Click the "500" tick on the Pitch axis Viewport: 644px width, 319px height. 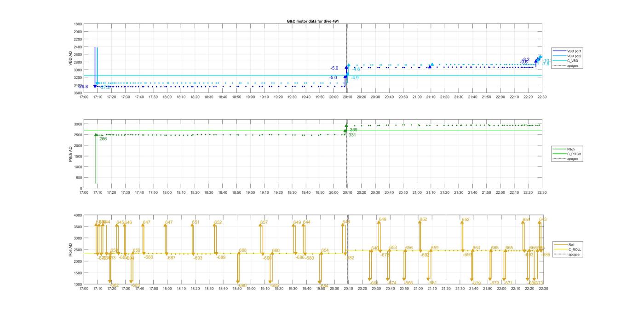click(79, 178)
